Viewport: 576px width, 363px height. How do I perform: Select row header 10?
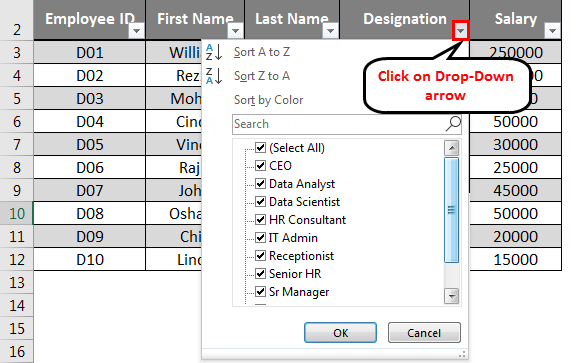coord(17,213)
